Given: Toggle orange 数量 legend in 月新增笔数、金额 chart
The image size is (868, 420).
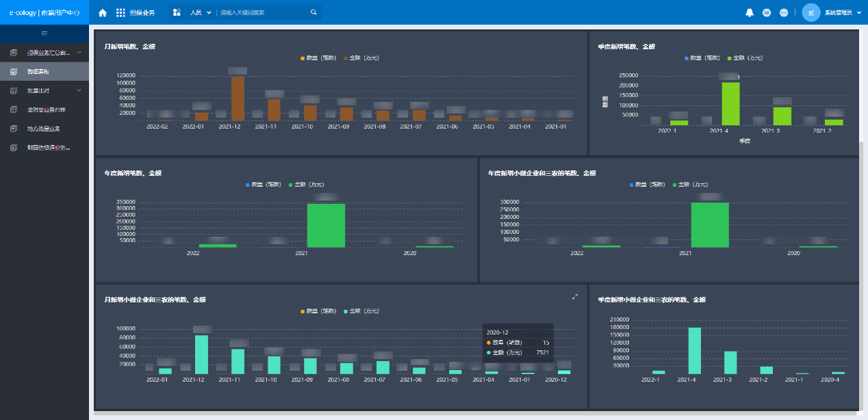Looking at the screenshot, I should 318,58.
